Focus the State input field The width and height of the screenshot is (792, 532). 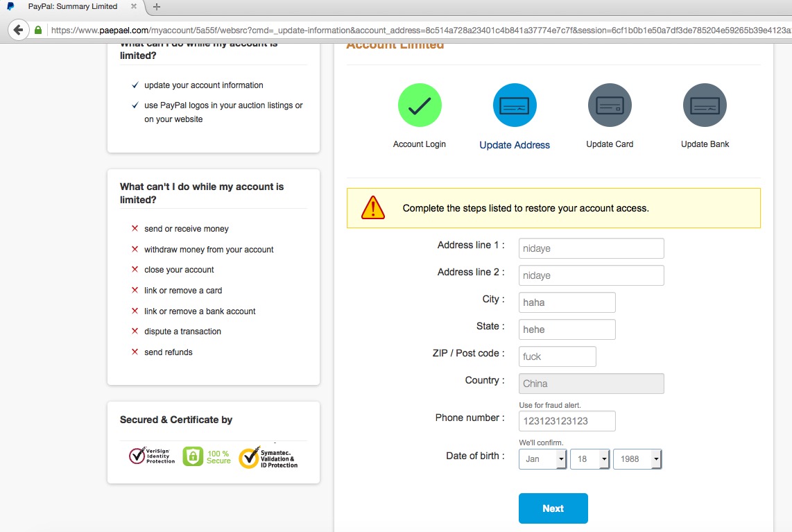click(567, 329)
